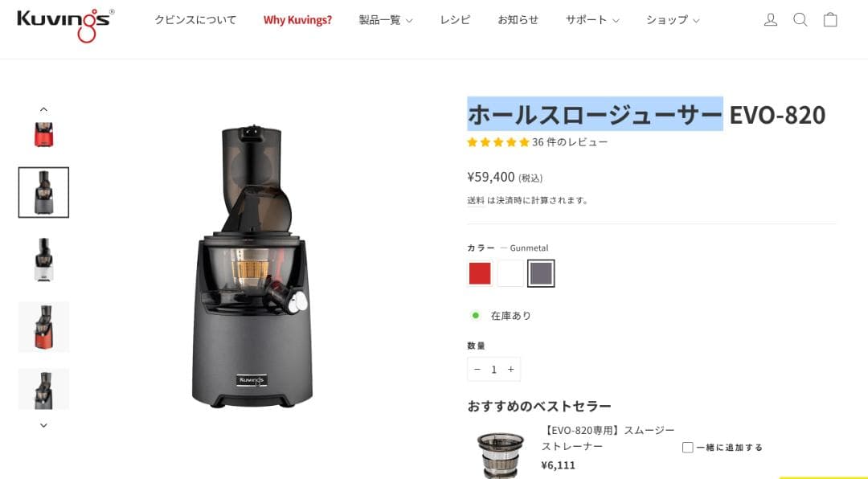Screen dimensions: 868x479
Task: Click the thumbnail carousel up arrow
Action: pos(43,109)
